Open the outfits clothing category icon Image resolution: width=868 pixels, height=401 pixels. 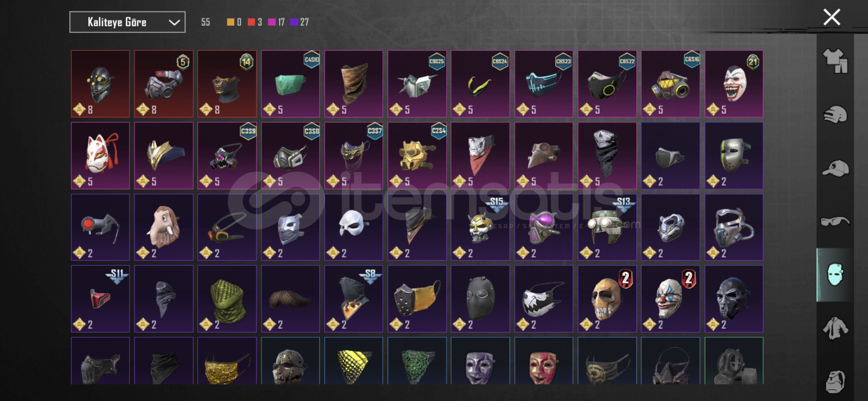pyautogui.click(x=835, y=61)
